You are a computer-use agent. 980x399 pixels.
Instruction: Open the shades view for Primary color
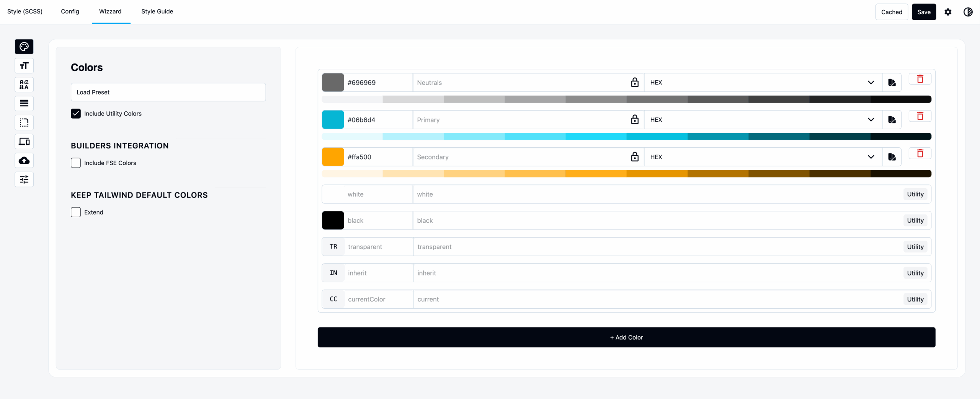click(892, 119)
